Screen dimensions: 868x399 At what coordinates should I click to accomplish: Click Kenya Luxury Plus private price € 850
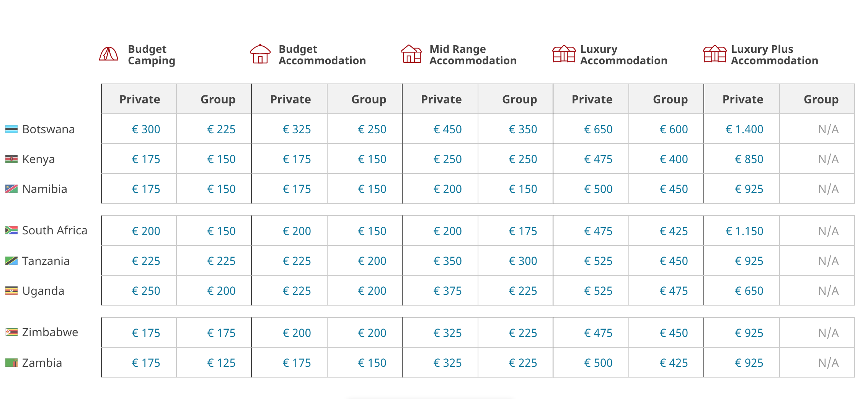tap(749, 159)
